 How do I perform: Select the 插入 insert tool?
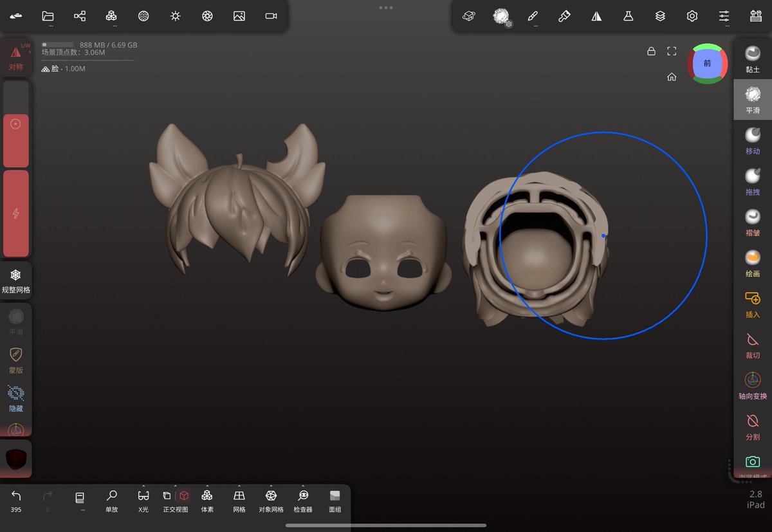coord(753,304)
